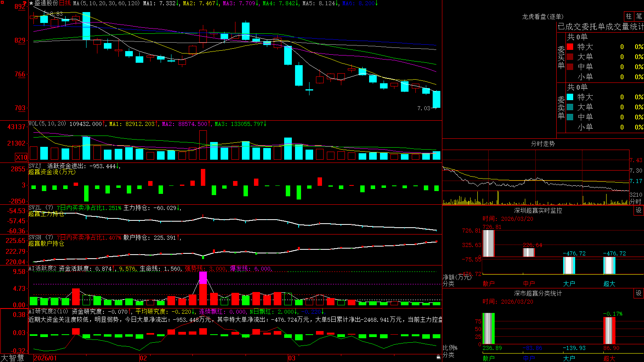Viewport: 644px width, 362px height.
Task: Click teal 大单 swatch in 委卖单
Action: [x=570, y=107]
